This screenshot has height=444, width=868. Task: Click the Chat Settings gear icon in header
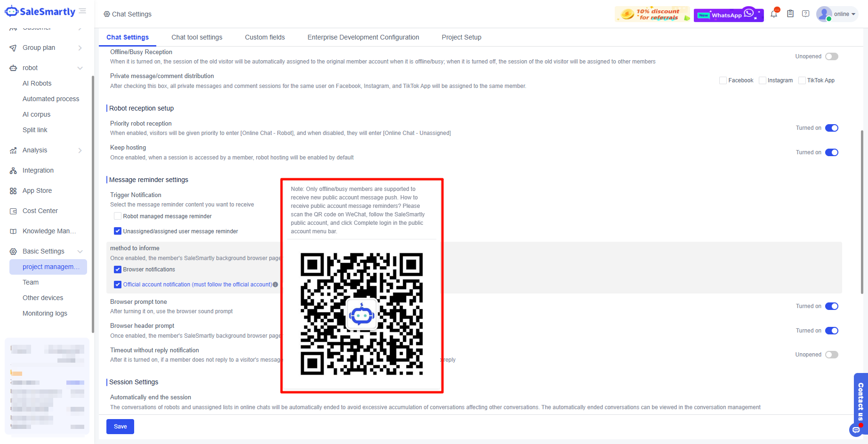(107, 14)
